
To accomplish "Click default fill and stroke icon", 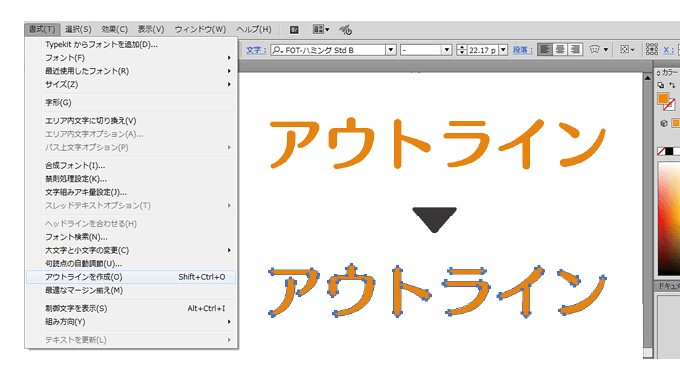I will coord(660,85).
